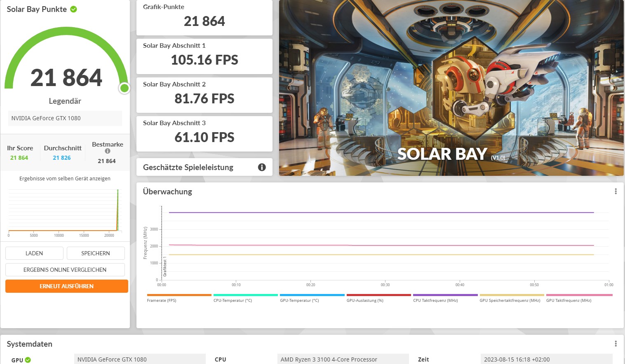The width and height of the screenshot is (625, 364).
Task: Expand the Solar Bay Abschnitt 2 result card
Action: 204,95
